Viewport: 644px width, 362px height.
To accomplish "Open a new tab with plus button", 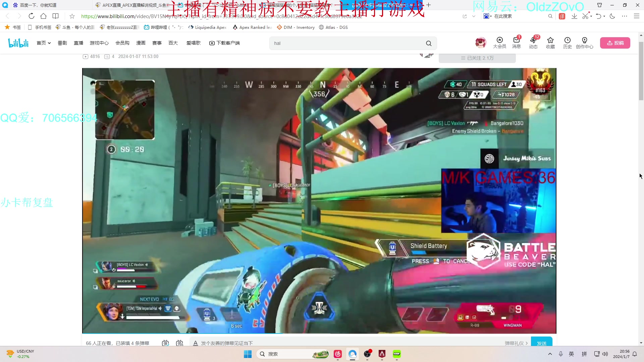I will [x=429, y=5].
